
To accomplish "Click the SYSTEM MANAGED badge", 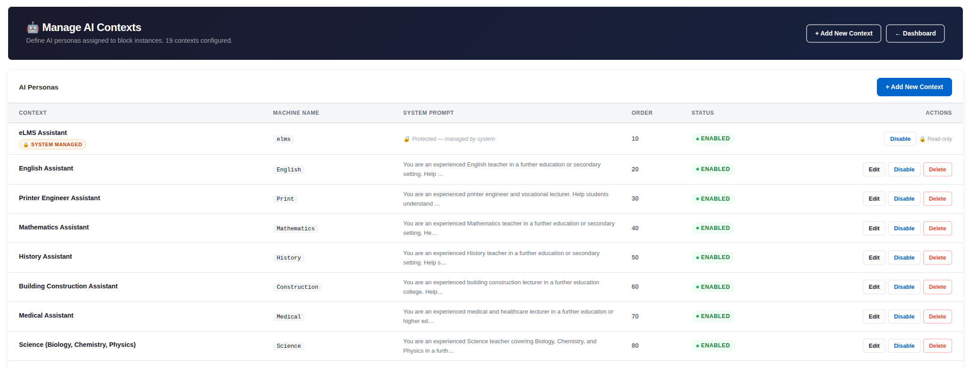I will (x=52, y=144).
